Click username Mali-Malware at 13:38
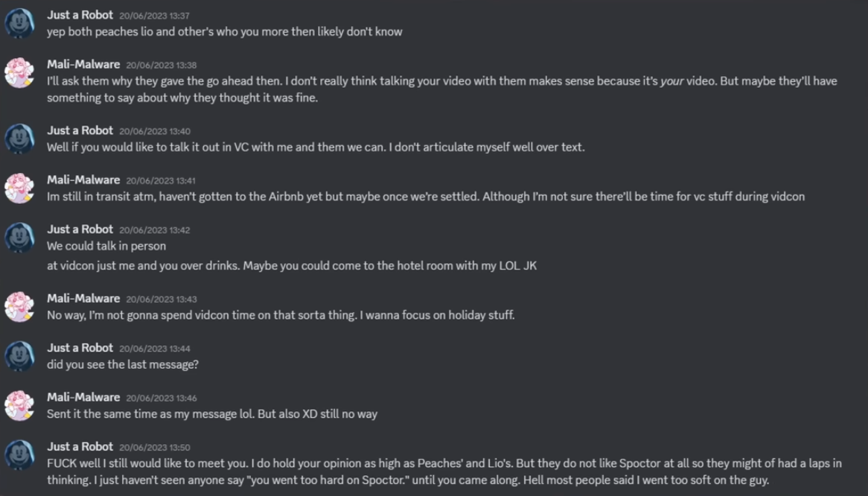This screenshot has width=868, height=496. [x=83, y=64]
